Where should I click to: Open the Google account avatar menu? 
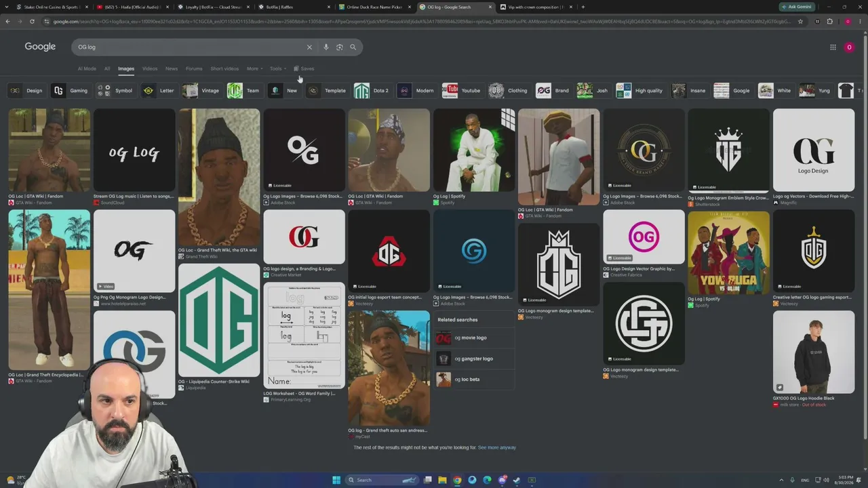point(849,47)
